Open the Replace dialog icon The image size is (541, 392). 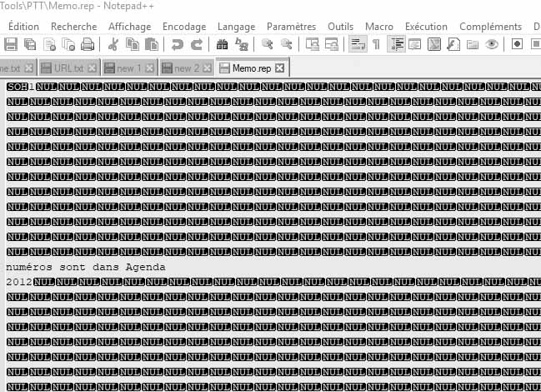coord(242,44)
